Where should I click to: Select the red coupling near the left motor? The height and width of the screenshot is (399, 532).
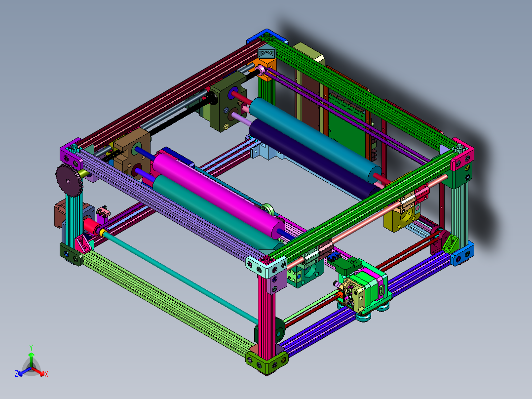pyautogui.click(x=91, y=226)
